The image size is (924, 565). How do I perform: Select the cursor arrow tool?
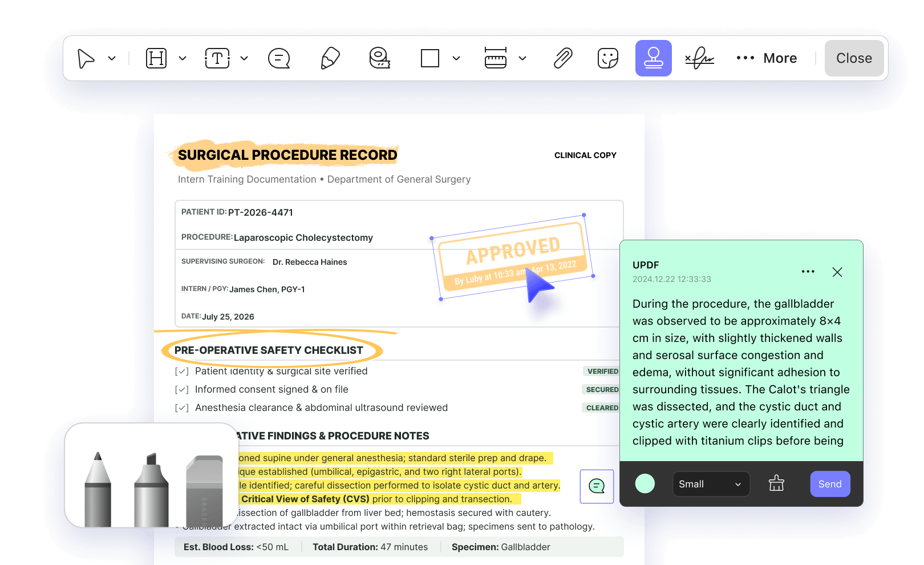pos(86,58)
